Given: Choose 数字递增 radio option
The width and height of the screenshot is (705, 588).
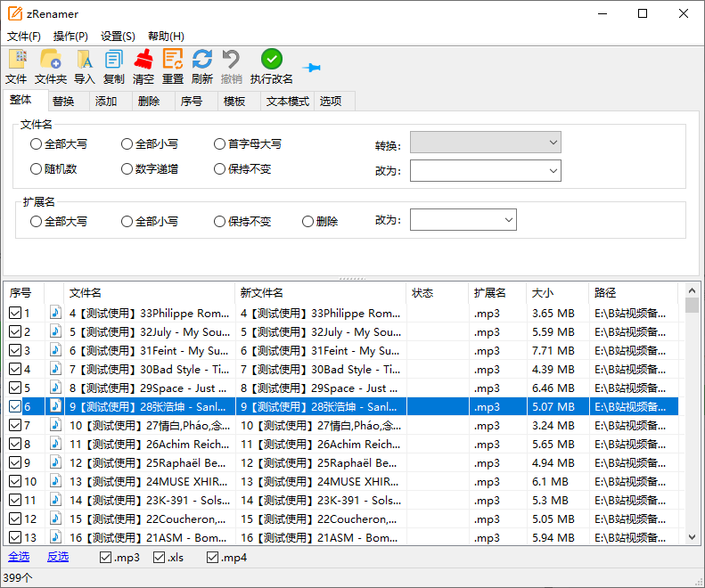Looking at the screenshot, I should [127, 168].
